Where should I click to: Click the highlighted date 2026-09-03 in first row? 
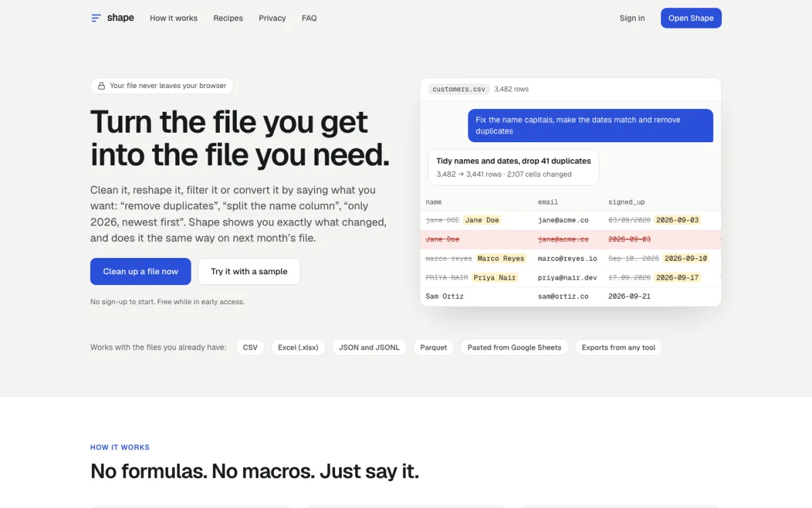pos(677,220)
